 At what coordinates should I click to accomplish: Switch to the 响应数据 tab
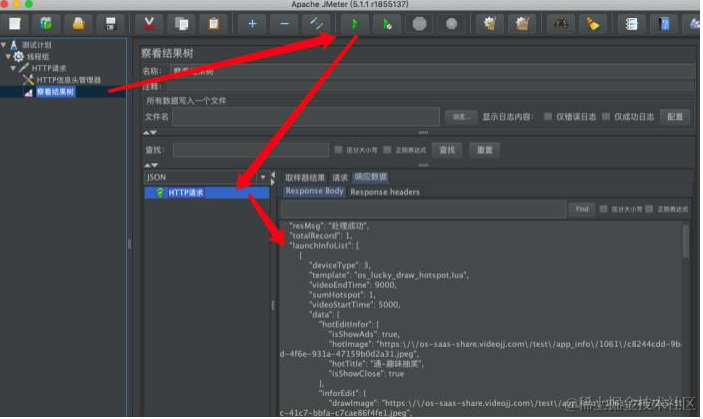pos(371,177)
